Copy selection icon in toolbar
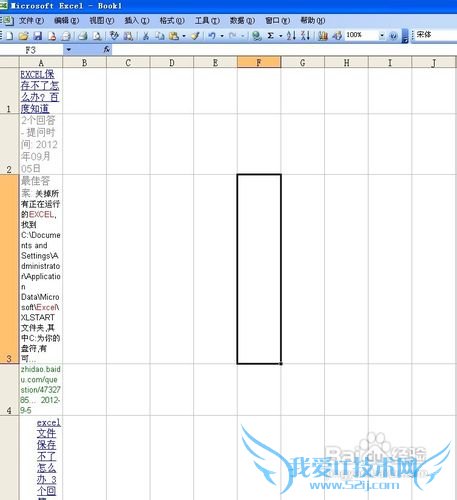The width and height of the screenshot is (457, 500). 160,35
